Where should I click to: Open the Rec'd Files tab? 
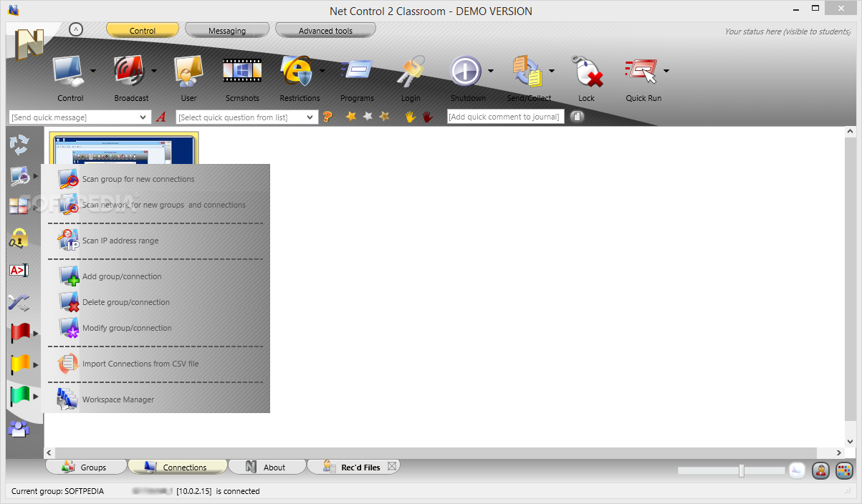[353, 467]
